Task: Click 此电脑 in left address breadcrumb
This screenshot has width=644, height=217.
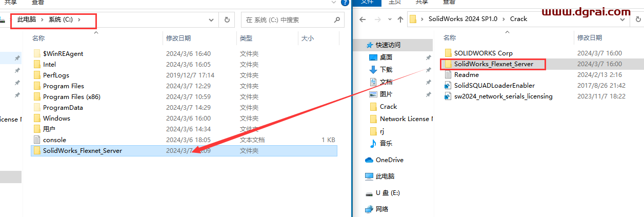Action: [27, 19]
